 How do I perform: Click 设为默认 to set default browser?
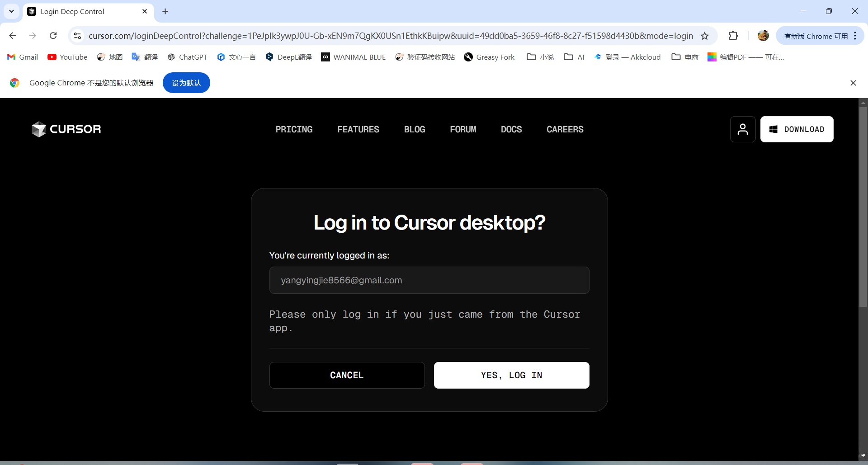tap(186, 83)
